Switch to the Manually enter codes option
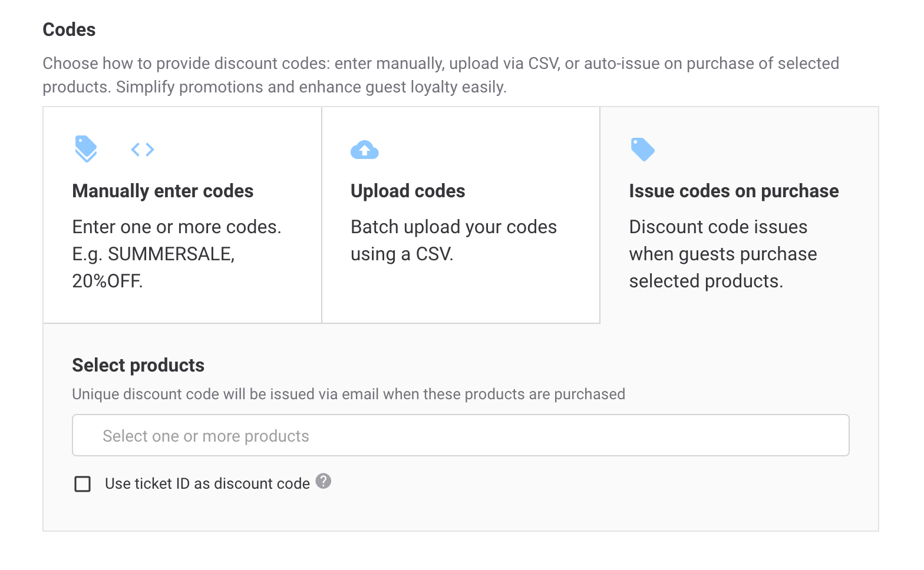924x570 pixels. [x=181, y=214]
